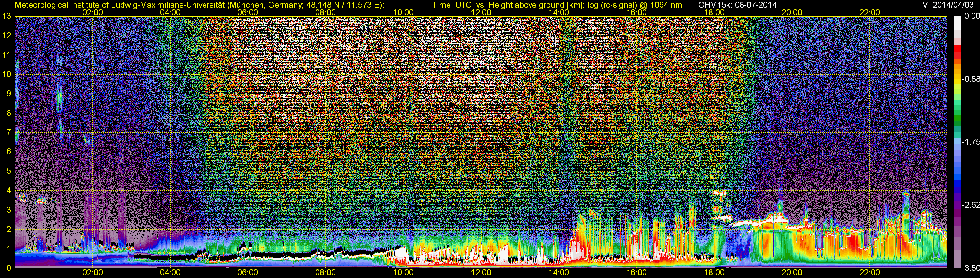Click the 2 km height axis label
The image size is (980, 278).
click(9, 229)
